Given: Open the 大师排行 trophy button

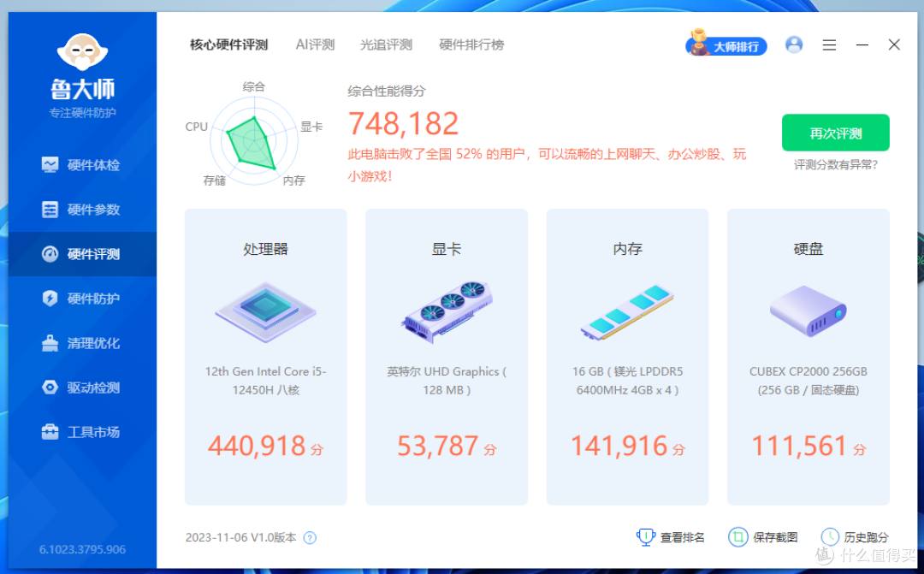Looking at the screenshot, I should pyautogui.click(x=726, y=44).
